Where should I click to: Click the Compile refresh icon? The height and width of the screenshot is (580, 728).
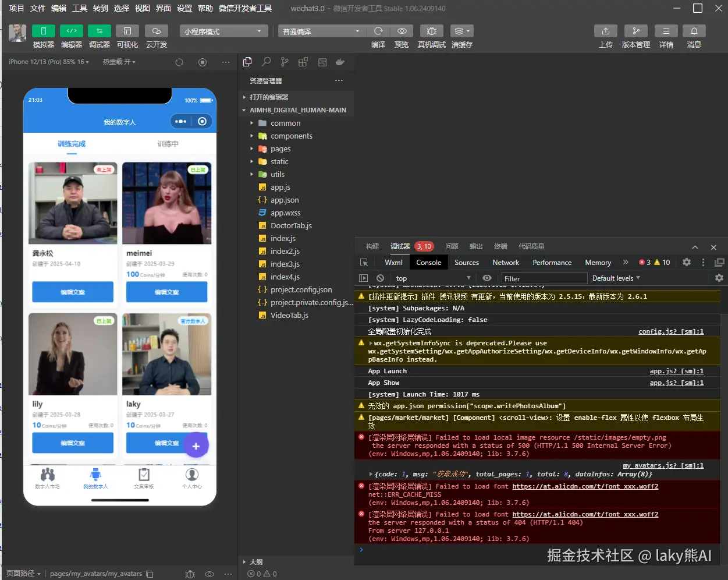[378, 31]
